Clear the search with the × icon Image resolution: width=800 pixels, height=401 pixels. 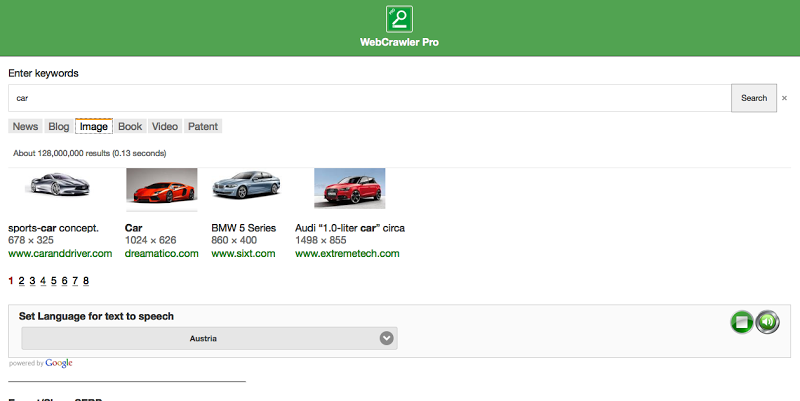[x=784, y=98]
